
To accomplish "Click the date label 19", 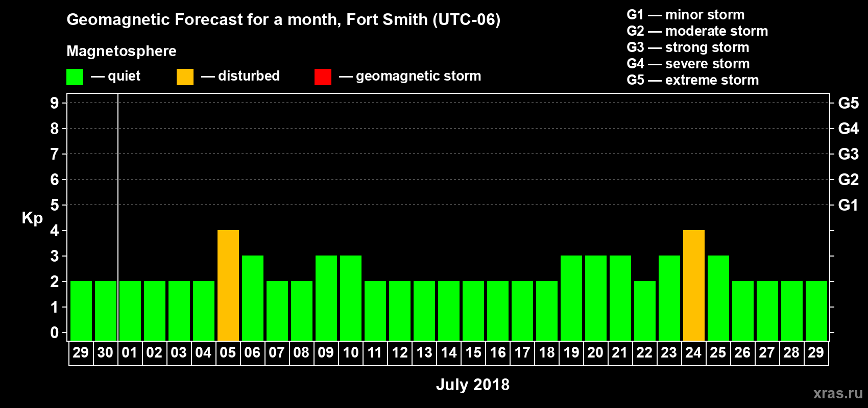I will (571, 352).
